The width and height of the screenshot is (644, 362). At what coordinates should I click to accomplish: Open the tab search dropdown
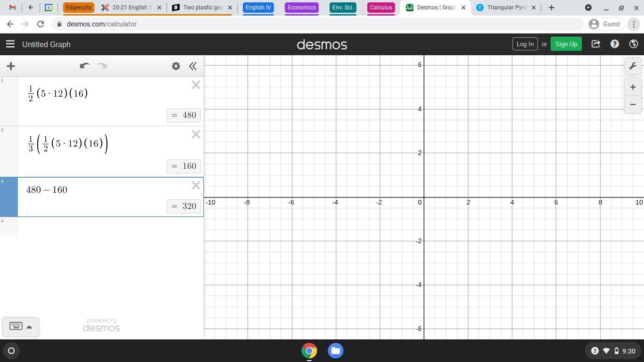[588, 8]
